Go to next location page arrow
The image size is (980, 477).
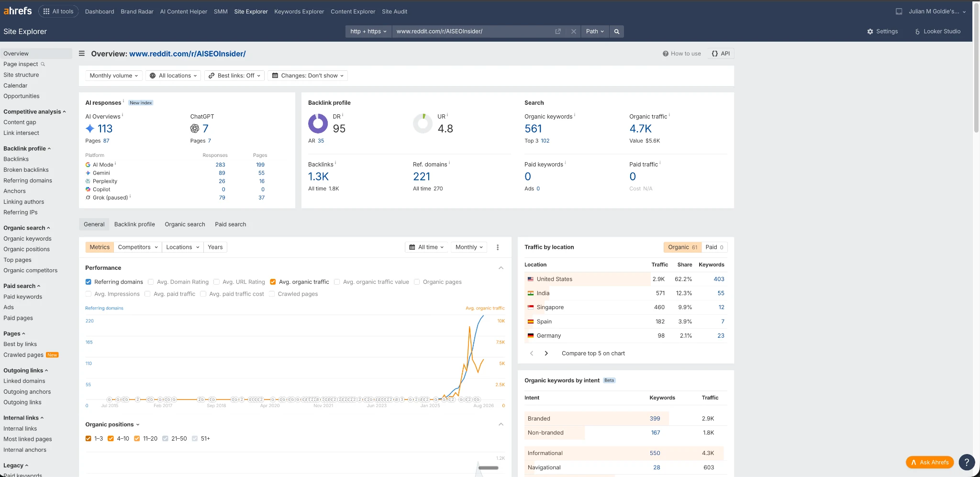tap(546, 354)
